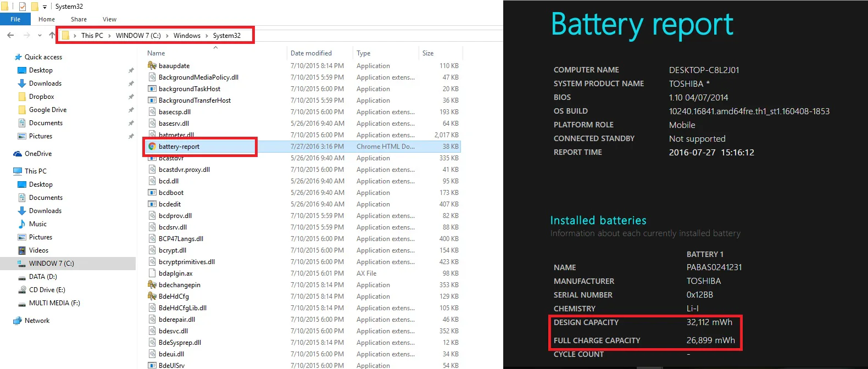This screenshot has height=369, width=868.
Task: Click the bdechangepin application icon
Action: click(152, 285)
